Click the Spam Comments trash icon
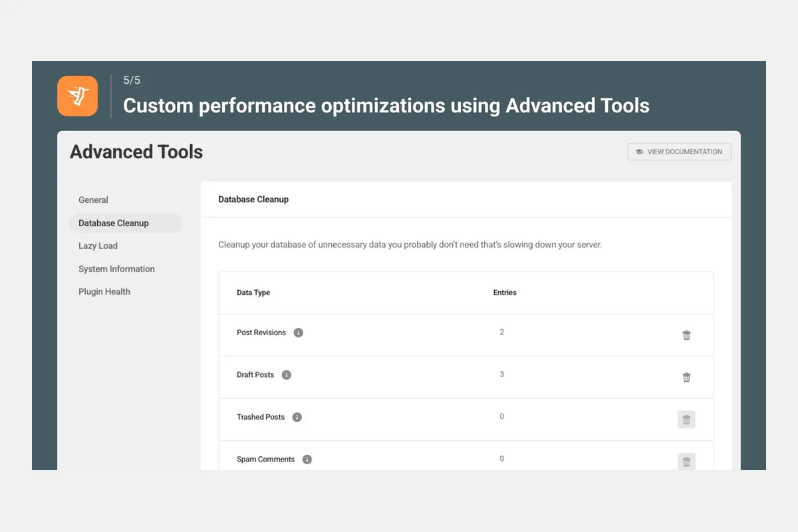 pos(686,462)
